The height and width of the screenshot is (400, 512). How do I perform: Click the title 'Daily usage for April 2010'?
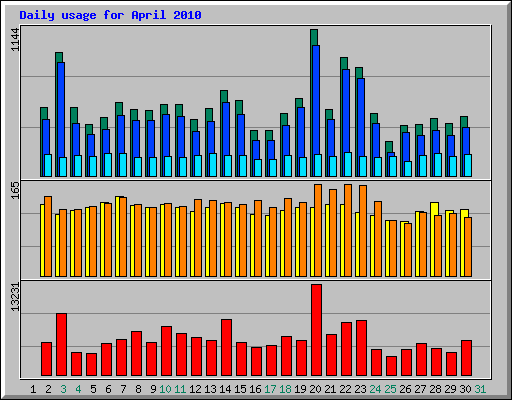click(x=110, y=15)
